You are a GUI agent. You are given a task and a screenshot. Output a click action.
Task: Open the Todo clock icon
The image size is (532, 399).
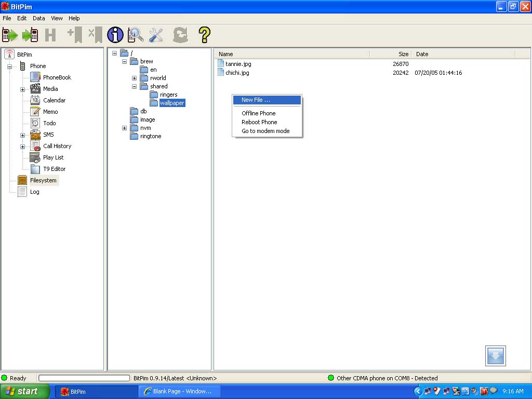point(35,123)
